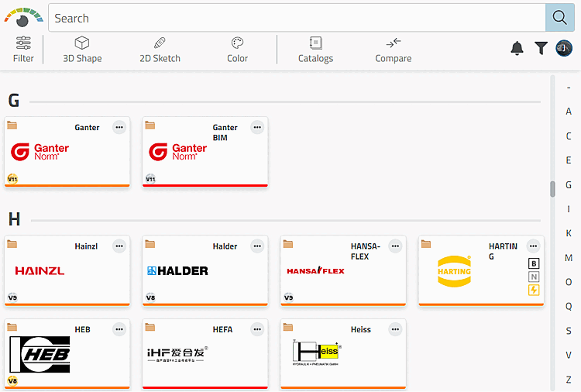Open the Ganter BIM catalog logo
Image resolution: width=581 pixels, height=392 pixels.
pyautogui.click(x=177, y=152)
